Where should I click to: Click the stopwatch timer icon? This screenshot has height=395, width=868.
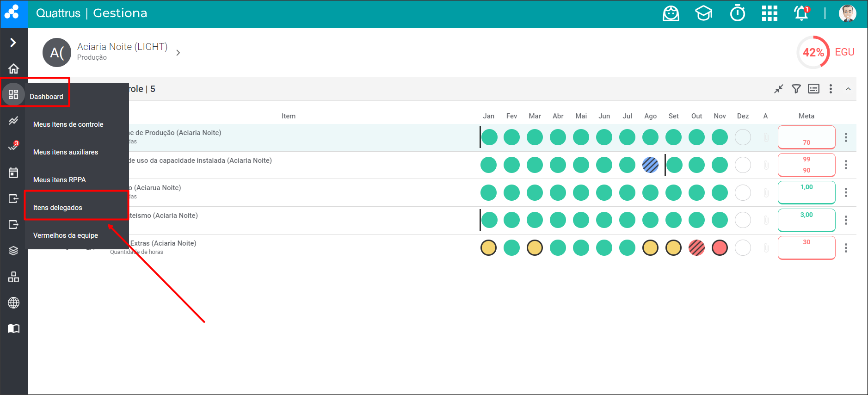coord(738,13)
